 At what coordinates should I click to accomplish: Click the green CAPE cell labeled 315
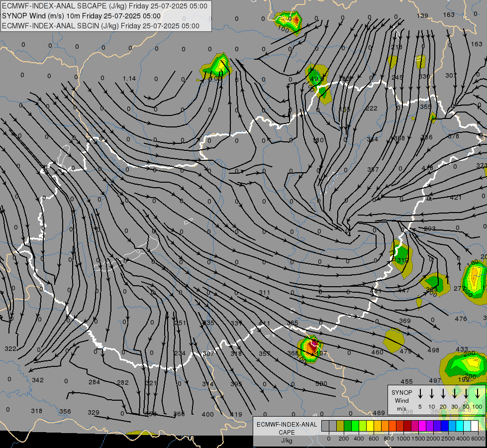pos(401,258)
